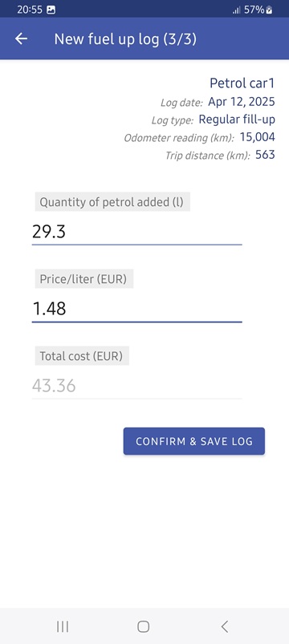Tap the Petrol car1 vehicle name
This screenshot has height=644, width=289.
[x=242, y=83]
